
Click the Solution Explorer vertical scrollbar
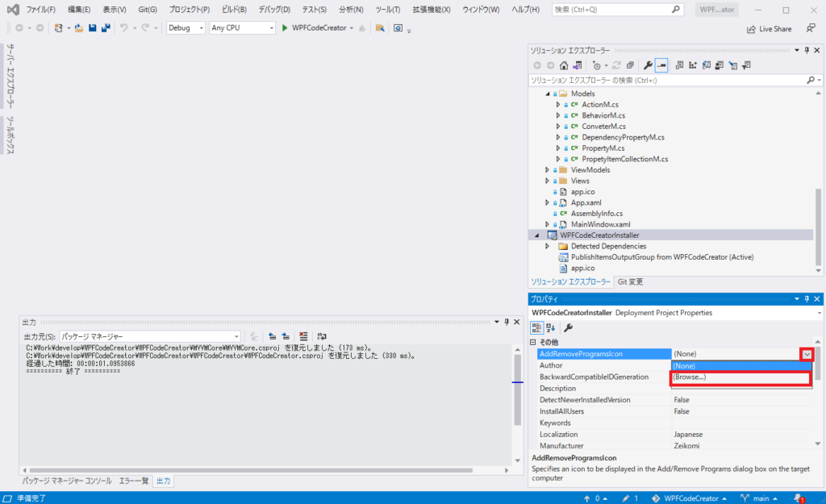click(818, 228)
